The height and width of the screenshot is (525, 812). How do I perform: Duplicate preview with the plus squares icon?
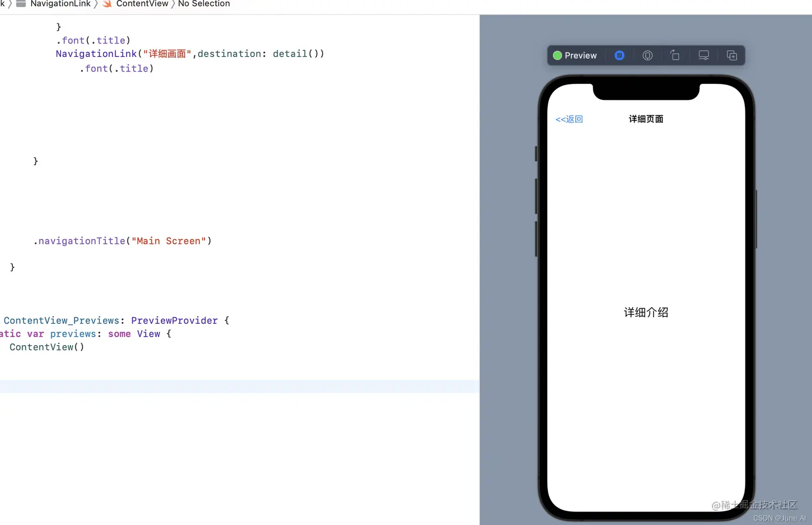[x=731, y=55]
